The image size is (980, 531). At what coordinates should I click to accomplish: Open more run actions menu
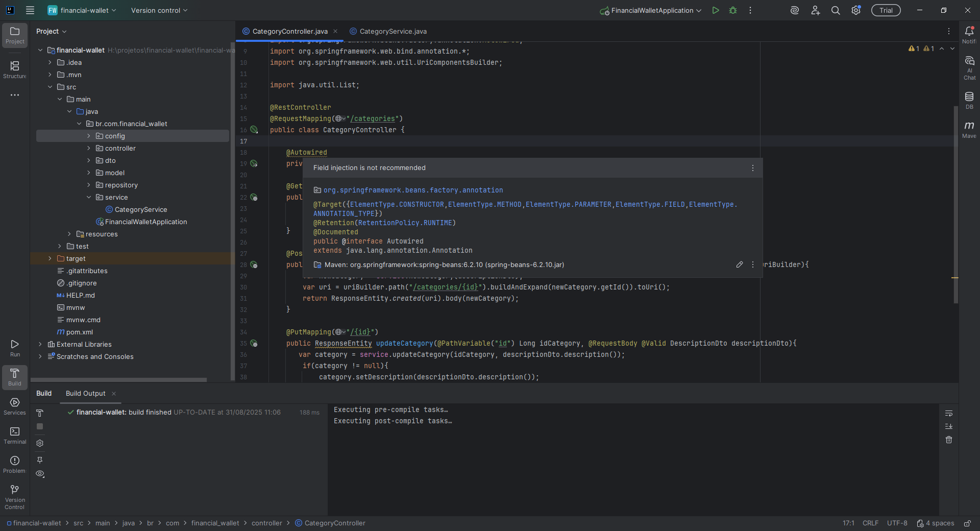[x=750, y=10]
